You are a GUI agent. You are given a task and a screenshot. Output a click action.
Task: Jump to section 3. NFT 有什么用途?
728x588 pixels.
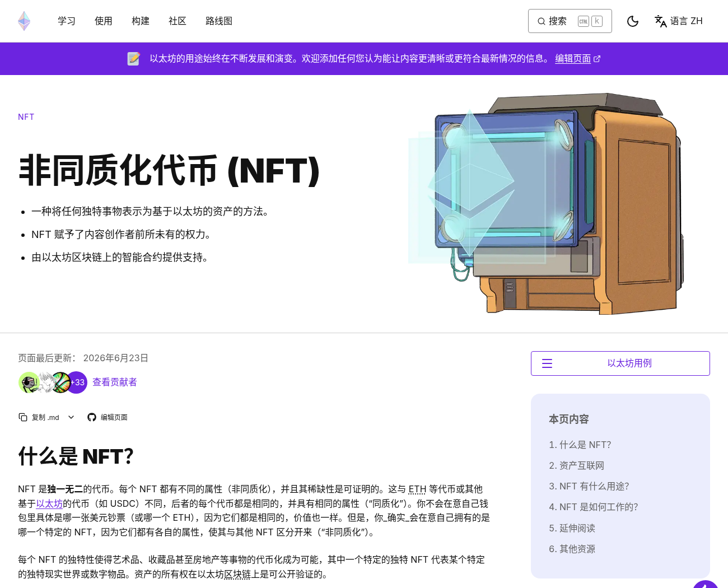click(x=589, y=486)
